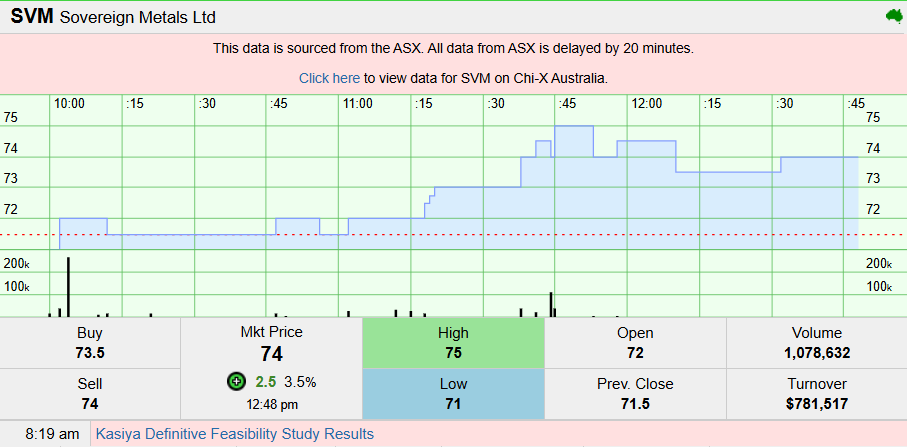Select the High price cell

[x=453, y=343]
